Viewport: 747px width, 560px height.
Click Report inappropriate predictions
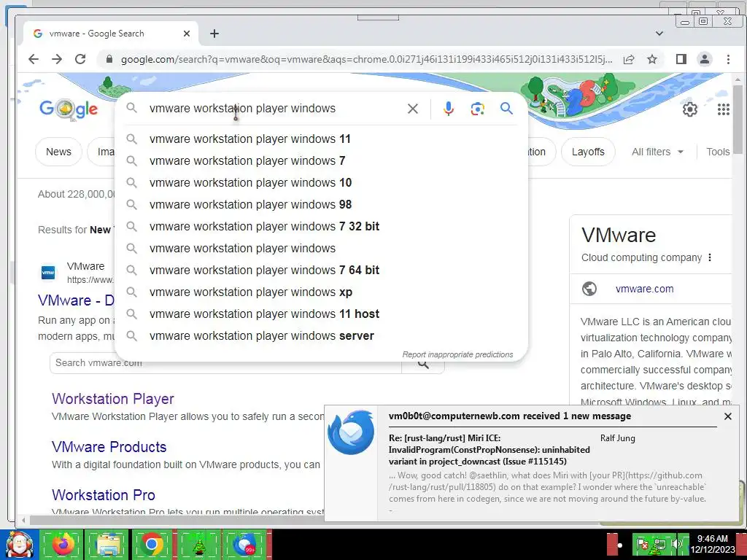coord(457,355)
